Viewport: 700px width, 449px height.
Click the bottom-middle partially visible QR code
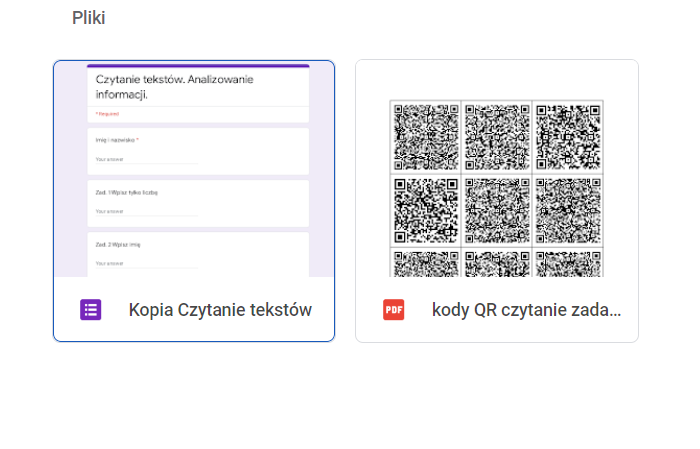click(497, 265)
